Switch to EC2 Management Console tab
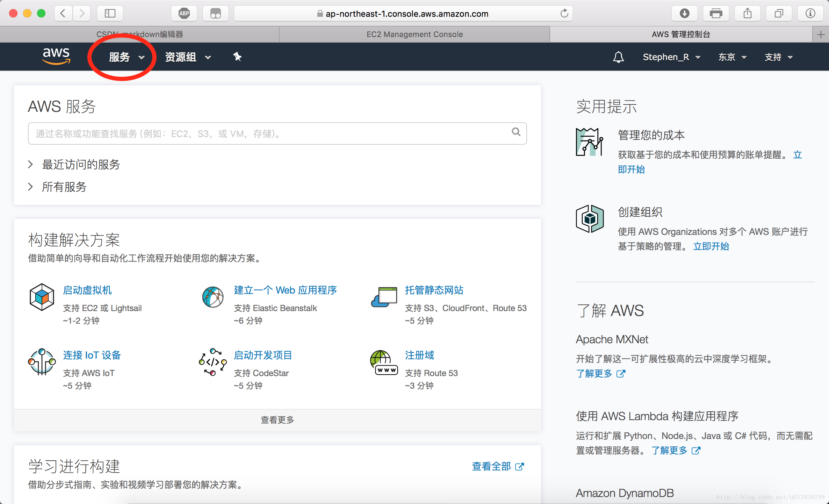Image resolution: width=829 pixels, height=504 pixels. pos(414,34)
